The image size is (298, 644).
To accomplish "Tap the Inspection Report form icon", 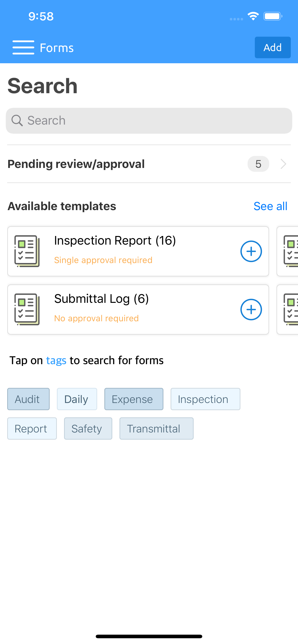I will (27, 251).
